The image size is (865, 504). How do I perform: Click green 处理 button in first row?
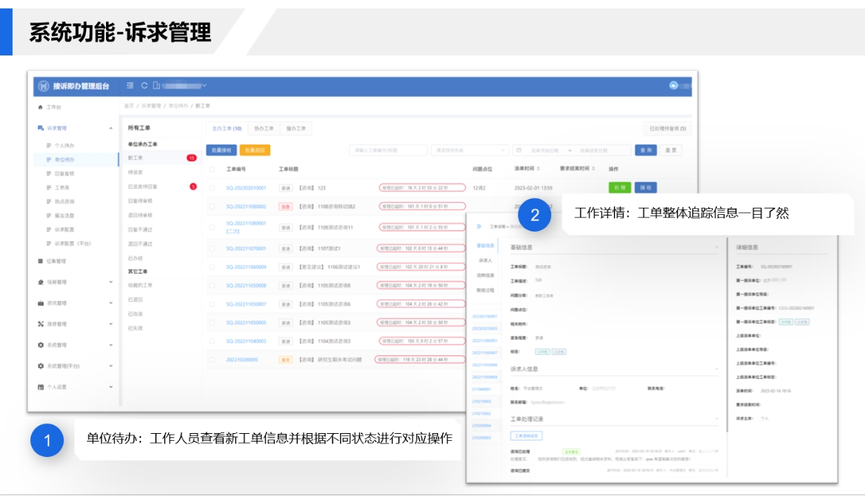[x=620, y=187]
